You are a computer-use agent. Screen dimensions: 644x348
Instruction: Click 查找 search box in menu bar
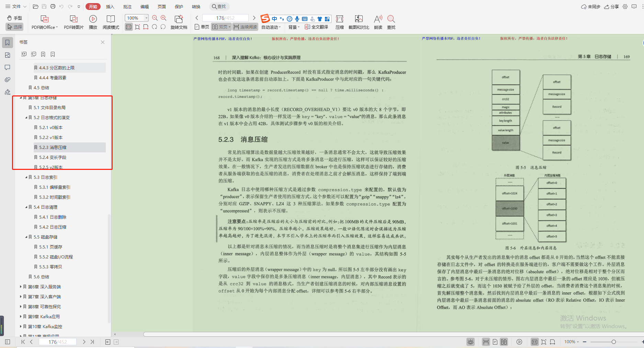[219, 7]
